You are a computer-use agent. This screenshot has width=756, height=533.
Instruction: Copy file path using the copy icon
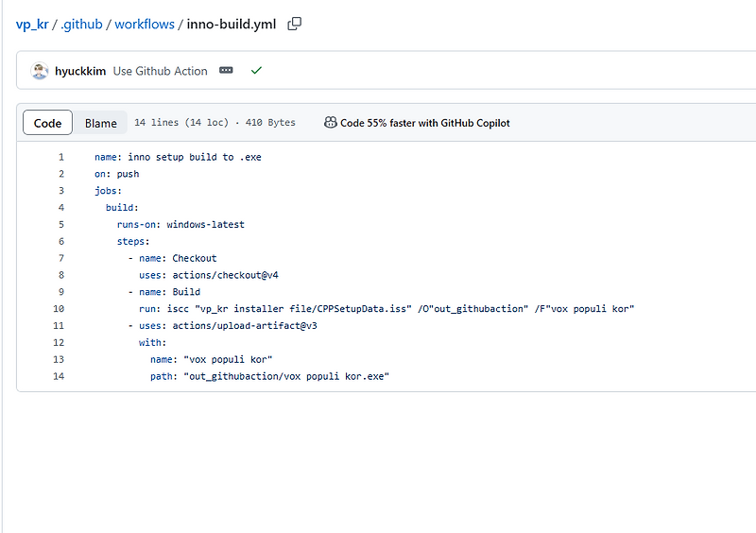click(294, 24)
